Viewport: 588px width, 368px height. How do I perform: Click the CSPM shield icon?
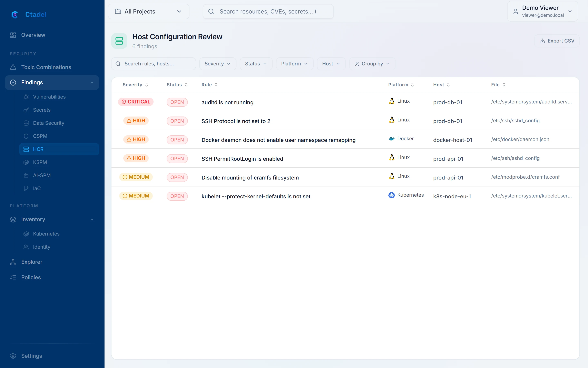[x=26, y=136]
